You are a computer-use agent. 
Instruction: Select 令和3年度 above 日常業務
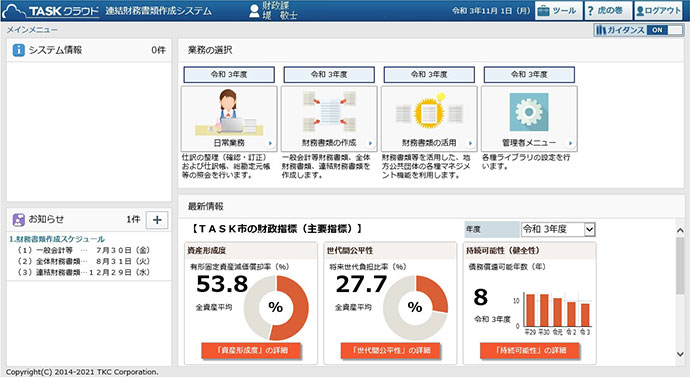pyautogui.click(x=229, y=74)
